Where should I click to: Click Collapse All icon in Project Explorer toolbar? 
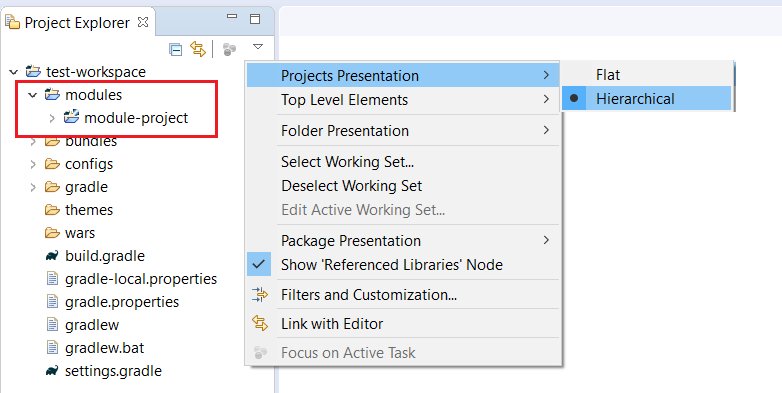176,49
